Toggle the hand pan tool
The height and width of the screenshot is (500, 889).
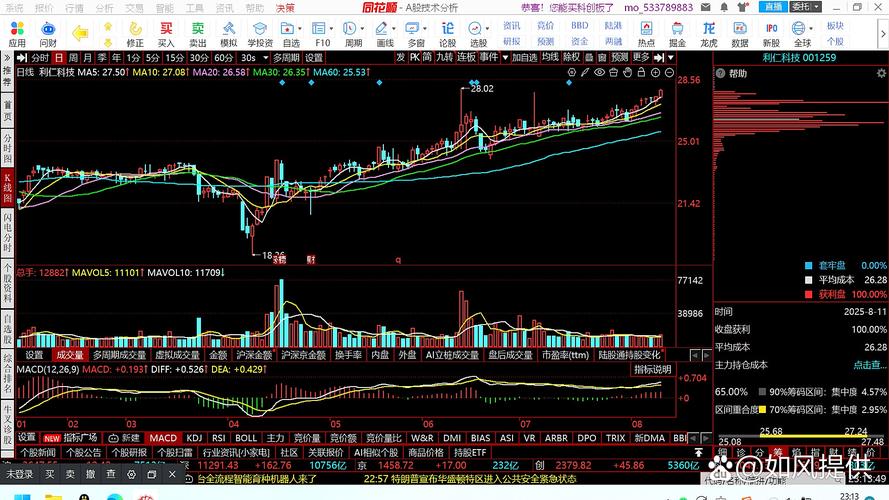[x=627, y=73]
